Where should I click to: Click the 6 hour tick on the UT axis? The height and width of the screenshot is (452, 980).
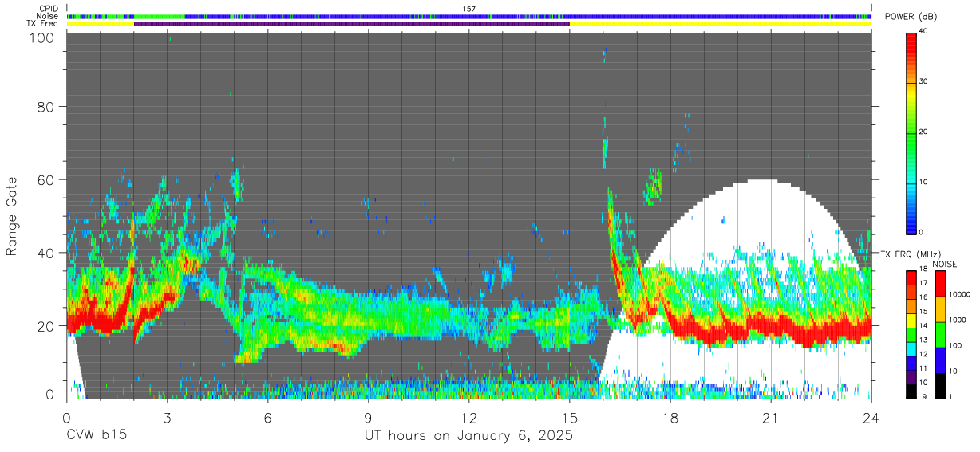click(x=268, y=417)
